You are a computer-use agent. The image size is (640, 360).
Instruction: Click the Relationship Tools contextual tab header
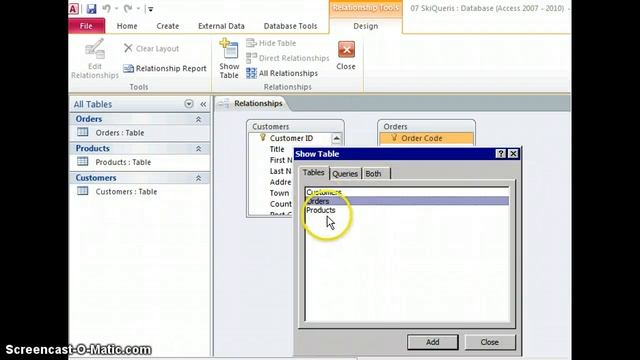[x=366, y=9]
